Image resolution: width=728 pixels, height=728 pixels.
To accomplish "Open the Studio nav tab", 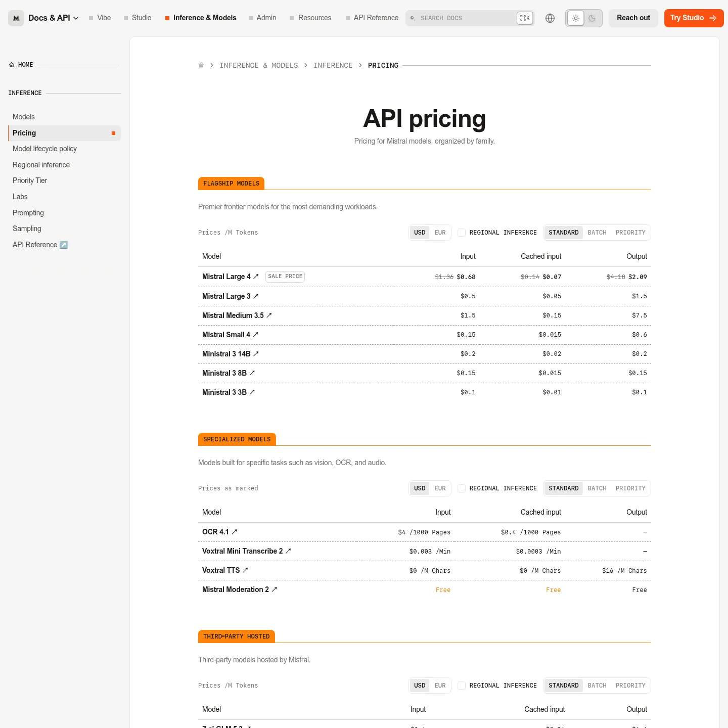I will pos(138,18).
